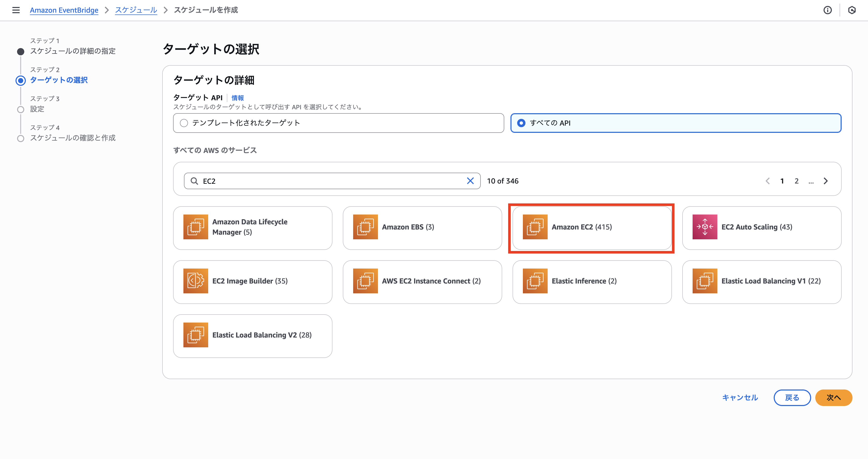Click the Amazon EBS service icon
This screenshot has height=459, width=868.
click(365, 227)
